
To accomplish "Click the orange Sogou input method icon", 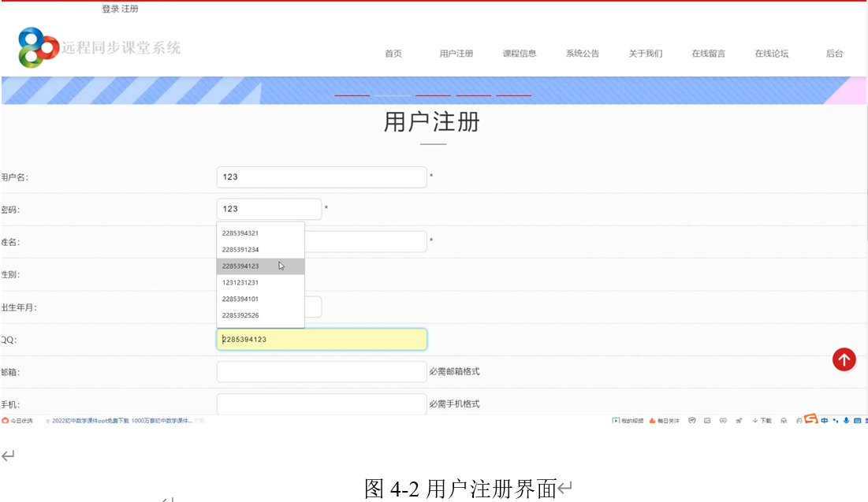I will 810,421.
